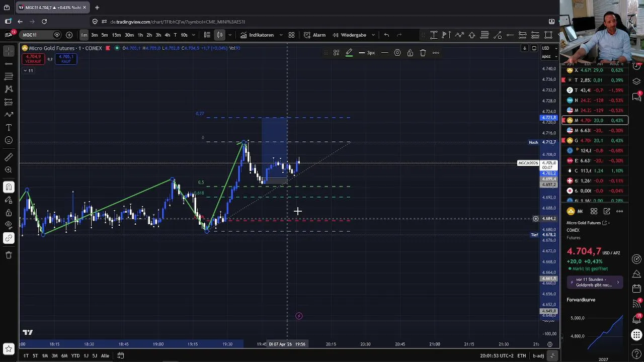Viewport: 644px width, 362px height.
Task: Toggle stay in drawing mode
Action: tap(9, 200)
